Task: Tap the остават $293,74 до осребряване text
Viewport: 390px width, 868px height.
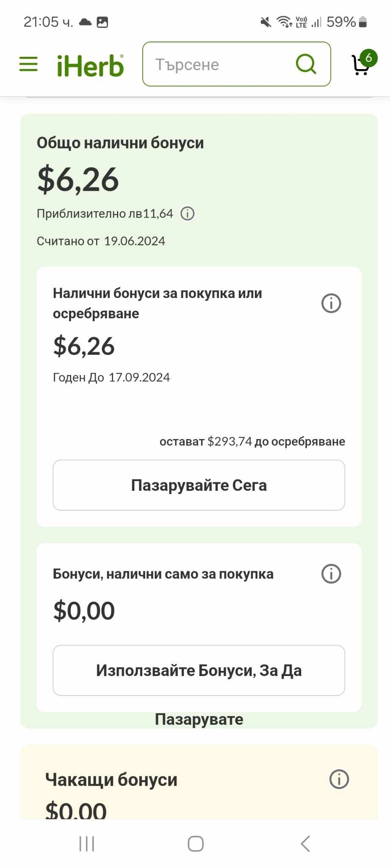Action: click(x=252, y=442)
